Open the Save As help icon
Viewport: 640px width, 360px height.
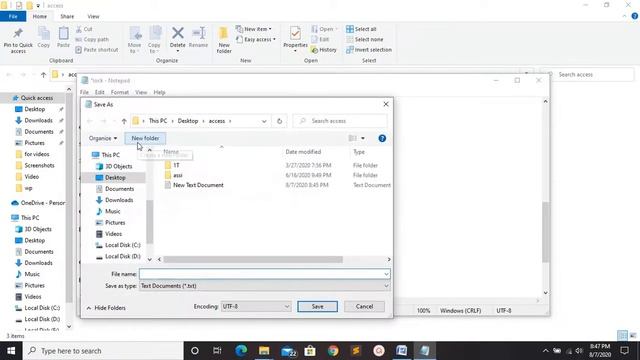(382, 138)
